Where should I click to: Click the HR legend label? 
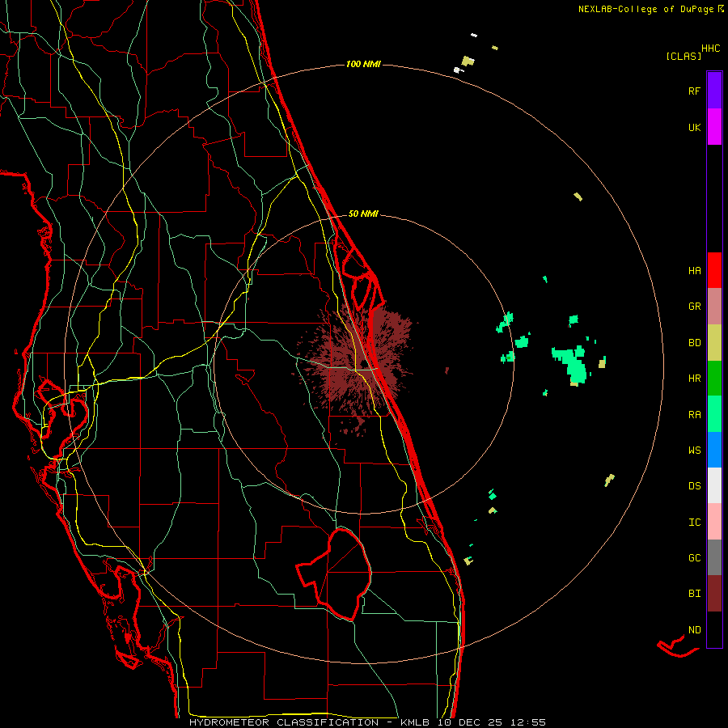click(x=695, y=379)
